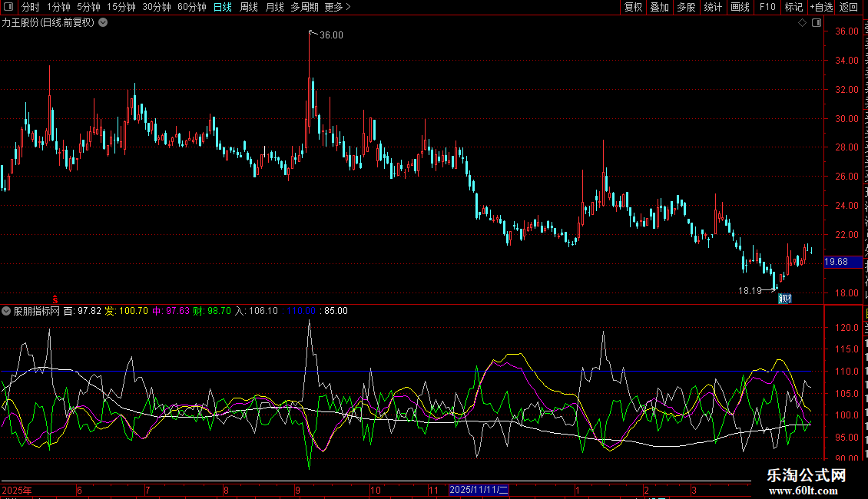The image size is (868, 499).
Task: Open indicator dropdown beside 股朋指标网
Action: coord(6,311)
